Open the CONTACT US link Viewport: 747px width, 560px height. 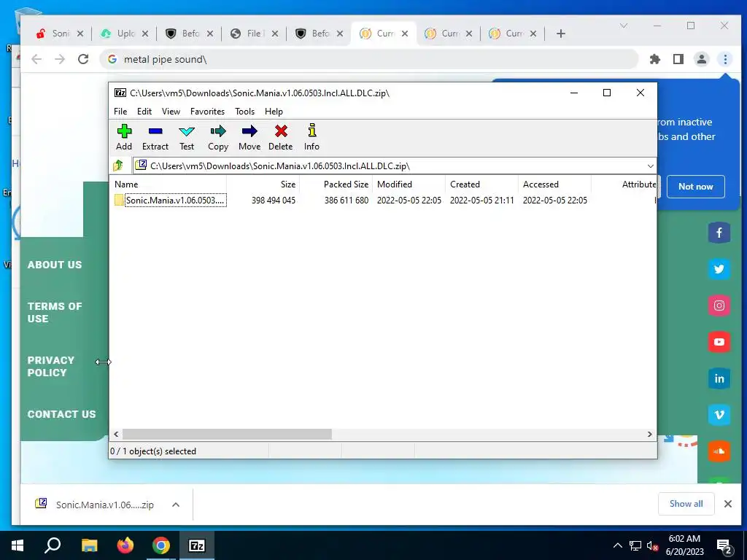(61, 414)
